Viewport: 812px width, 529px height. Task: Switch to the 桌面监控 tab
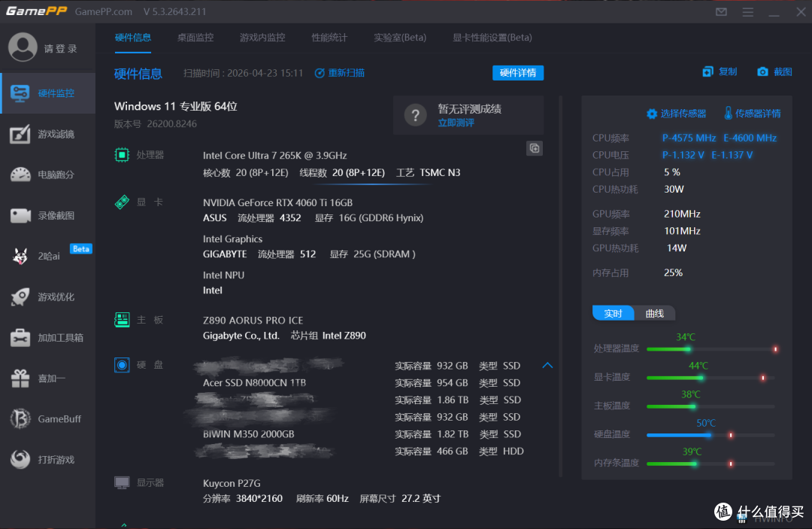tap(195, 38)
